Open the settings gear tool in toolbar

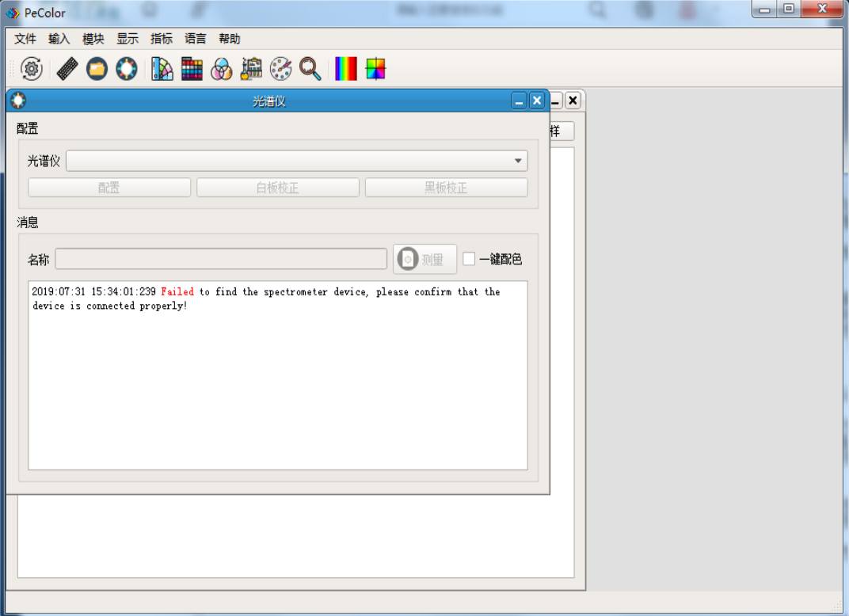pyautogui.click(x=32, y=69)
